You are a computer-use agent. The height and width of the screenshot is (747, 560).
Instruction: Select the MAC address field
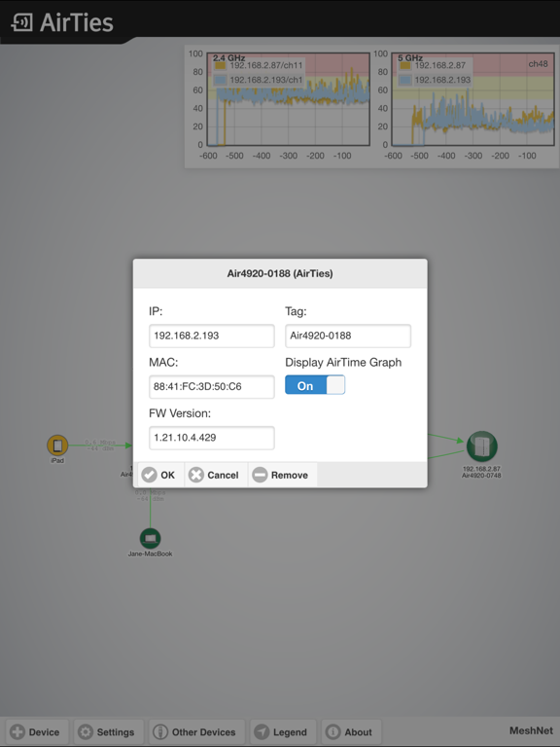(x=212, y=387)
